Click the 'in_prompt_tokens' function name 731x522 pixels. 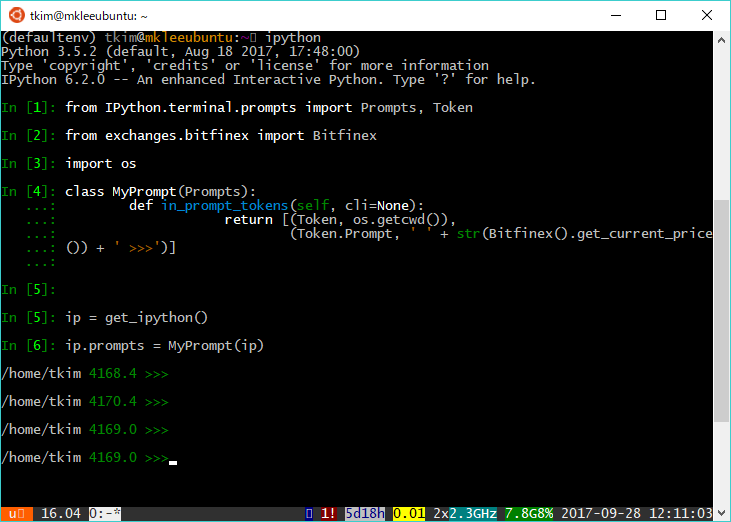(x=225, y=206)
